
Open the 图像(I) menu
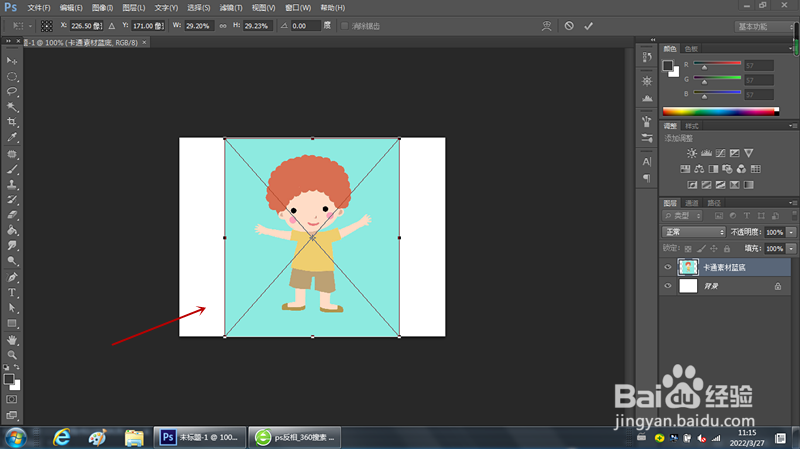point(103,8)
